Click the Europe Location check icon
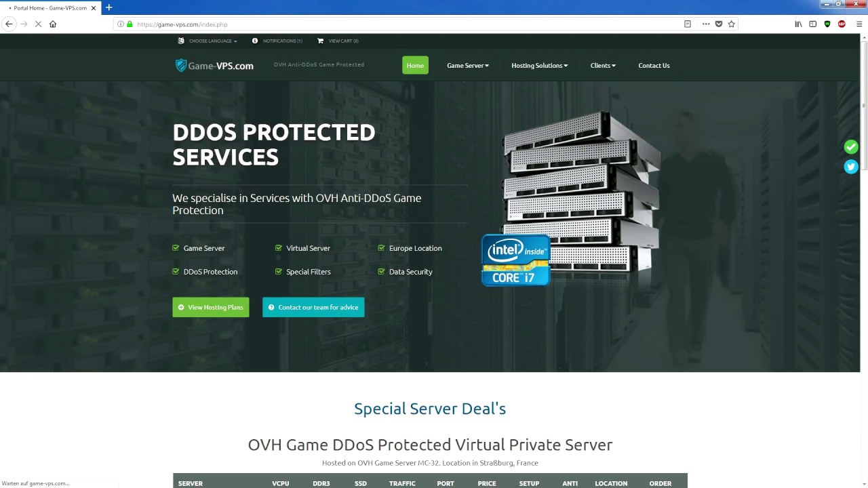Image resolution: width=868 pixels, height=488 pixels. (x=382, y=248)
